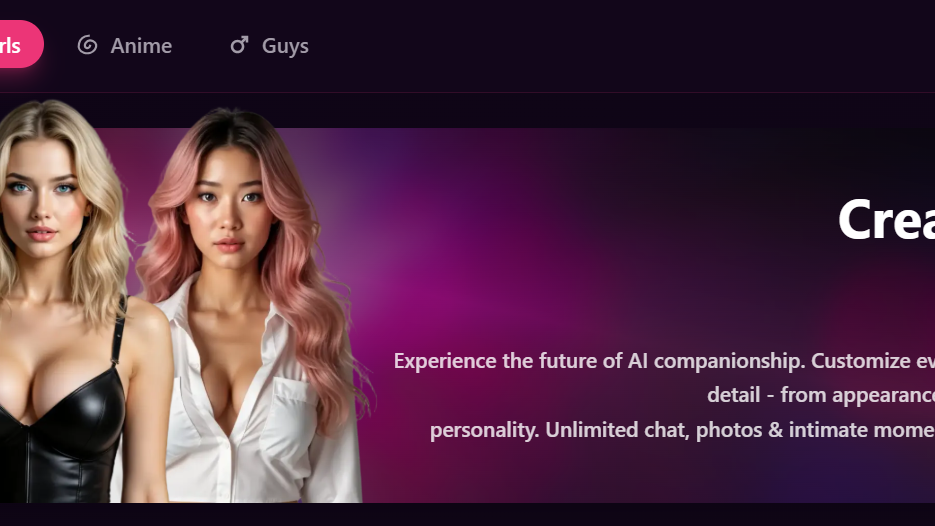This screenshot has width=935, height=526.
Task: Click the male symbol Guys icon
Action: point(239,45)
